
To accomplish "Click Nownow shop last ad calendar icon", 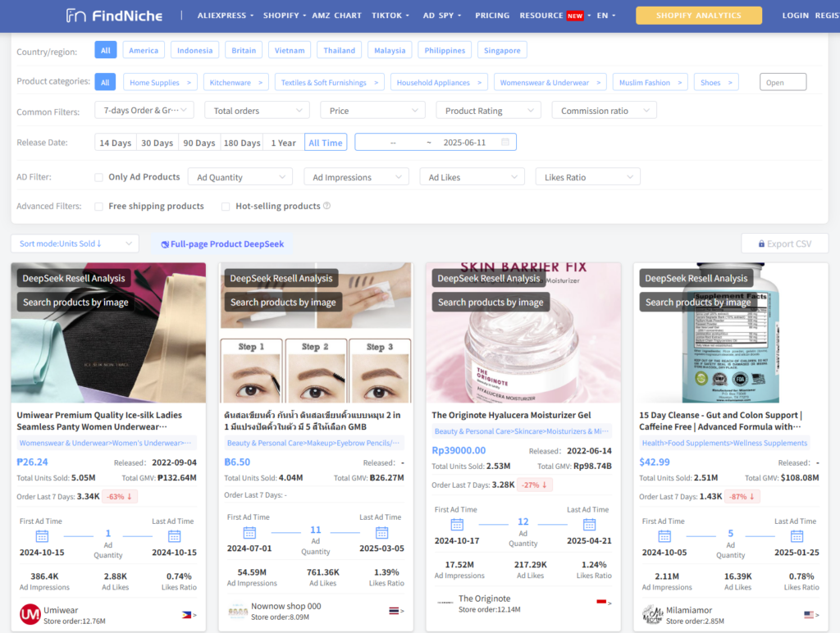I will point(381,532).
